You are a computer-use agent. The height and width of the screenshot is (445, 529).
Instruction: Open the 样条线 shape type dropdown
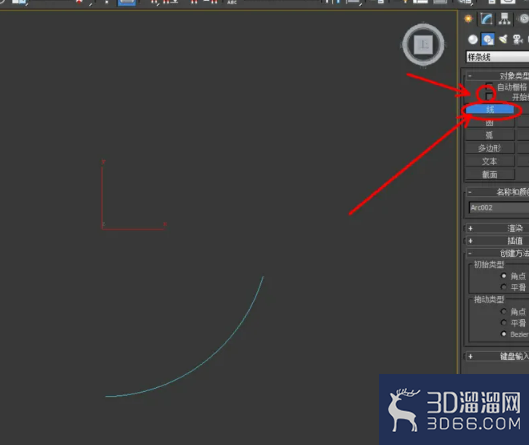[x=498, y=57]
